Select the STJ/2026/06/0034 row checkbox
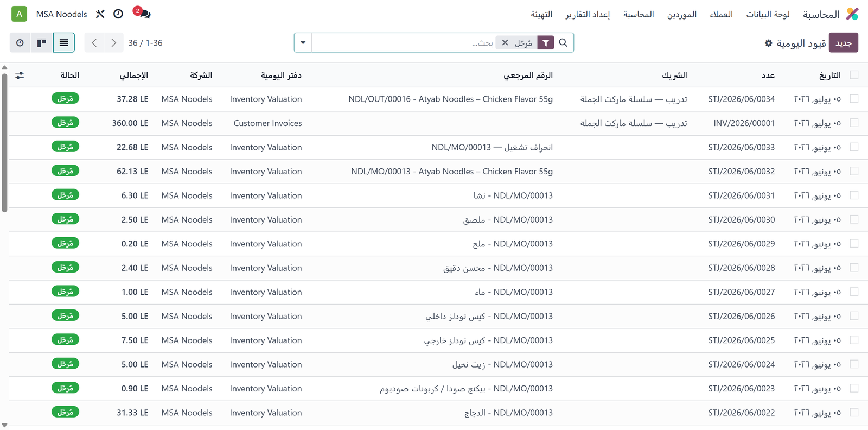The image size is (868, 430). coord(854,99)
